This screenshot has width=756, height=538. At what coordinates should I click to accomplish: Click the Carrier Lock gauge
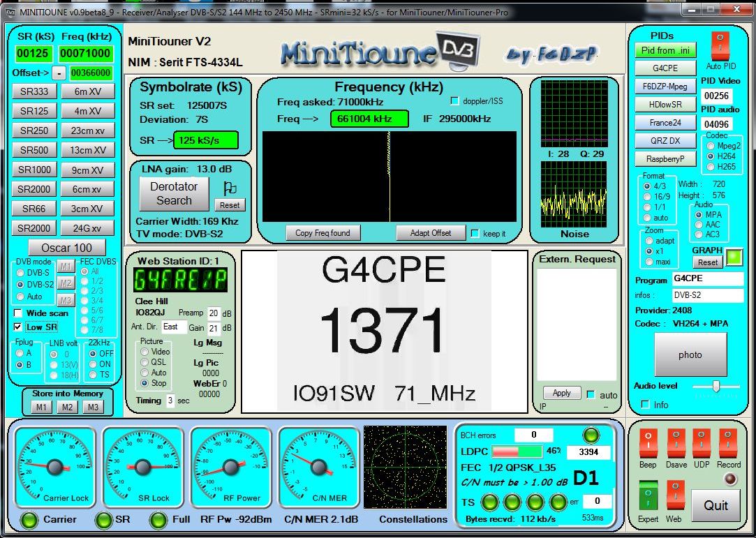pyautogui.click(x=55, y=467)
